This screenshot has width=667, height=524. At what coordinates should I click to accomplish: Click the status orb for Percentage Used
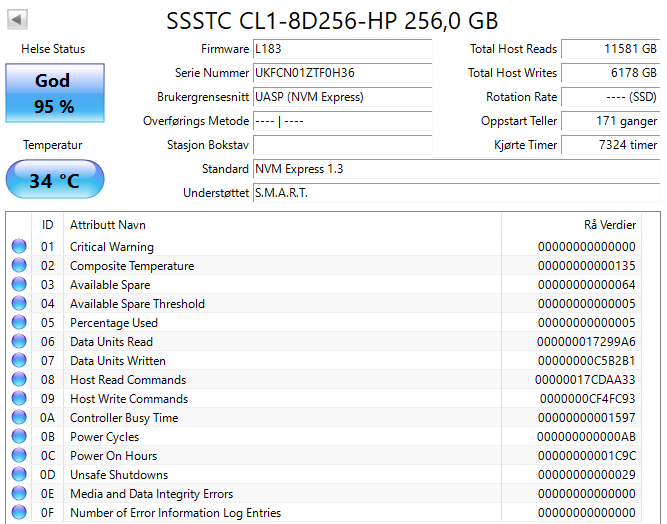pyautogui.click(x=19, y=322)
